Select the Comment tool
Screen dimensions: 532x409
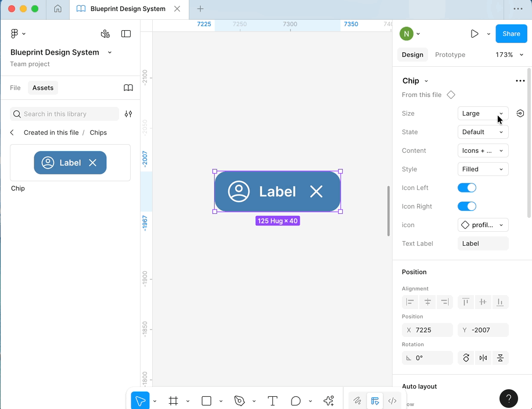[x=296, y=401]
